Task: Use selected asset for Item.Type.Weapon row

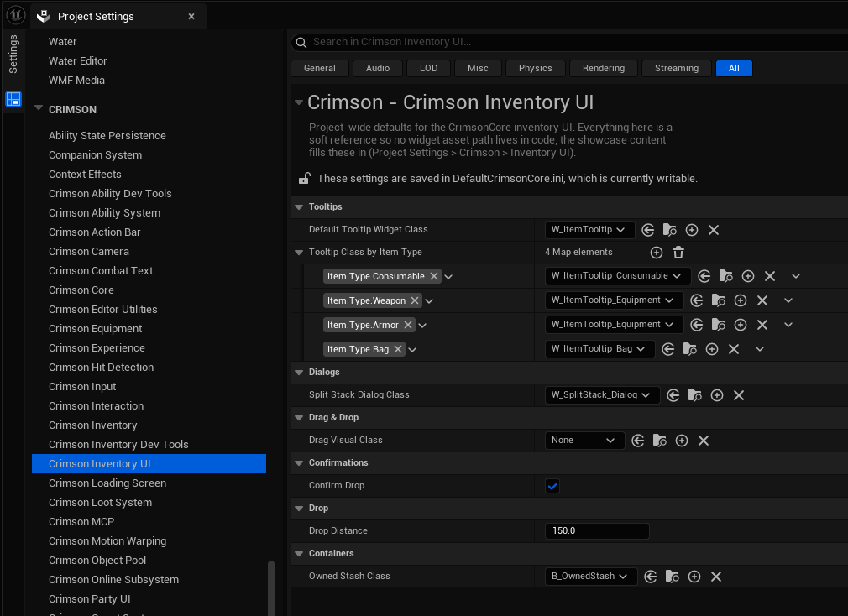Action: point(697,300)
